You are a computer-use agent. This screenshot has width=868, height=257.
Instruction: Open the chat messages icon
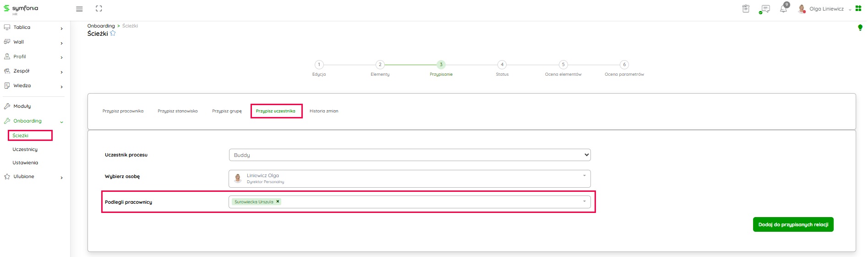coord(764,9)
